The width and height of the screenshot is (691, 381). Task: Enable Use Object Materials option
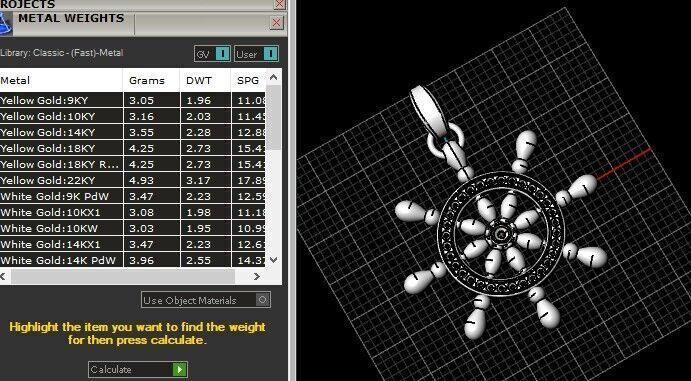coord(262,300)
